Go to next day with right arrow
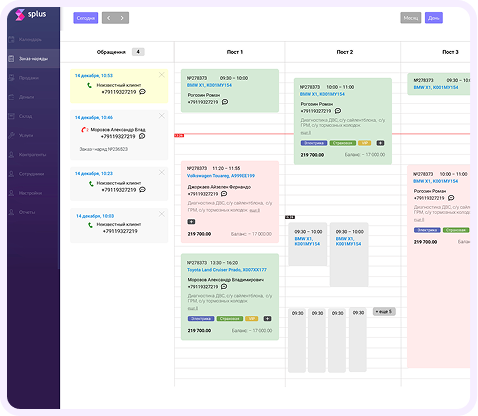 click(122, 18)
